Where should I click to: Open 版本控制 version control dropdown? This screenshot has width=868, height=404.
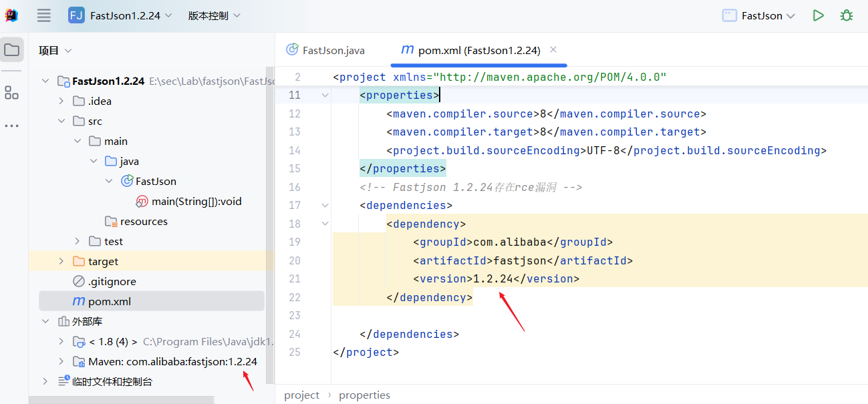214,15
